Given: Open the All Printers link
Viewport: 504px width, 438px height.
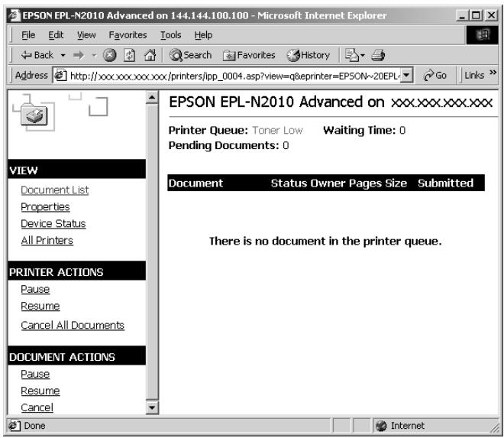Looking at the screenshot, I should coord(47,240).
